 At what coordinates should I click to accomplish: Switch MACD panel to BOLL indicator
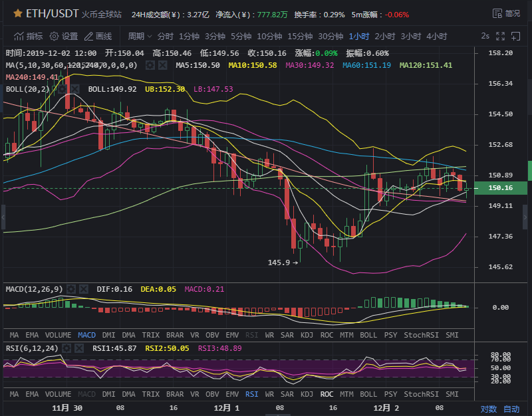[368, 335]
